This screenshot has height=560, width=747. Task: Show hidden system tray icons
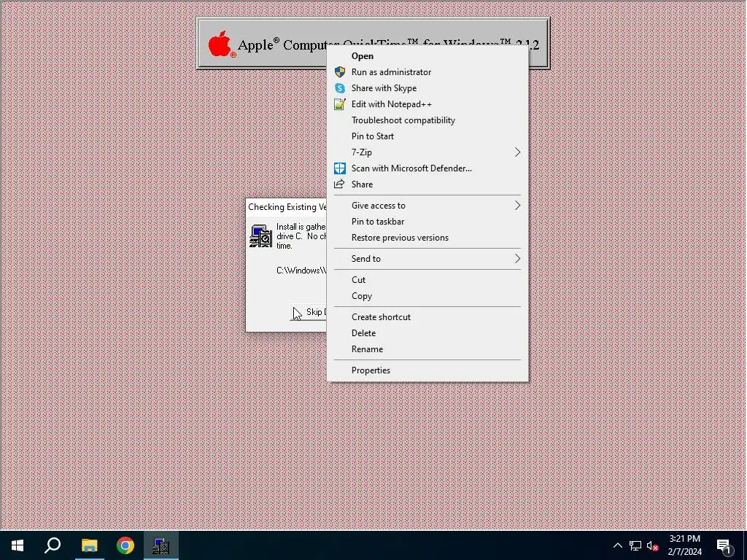tap(617, 545)
